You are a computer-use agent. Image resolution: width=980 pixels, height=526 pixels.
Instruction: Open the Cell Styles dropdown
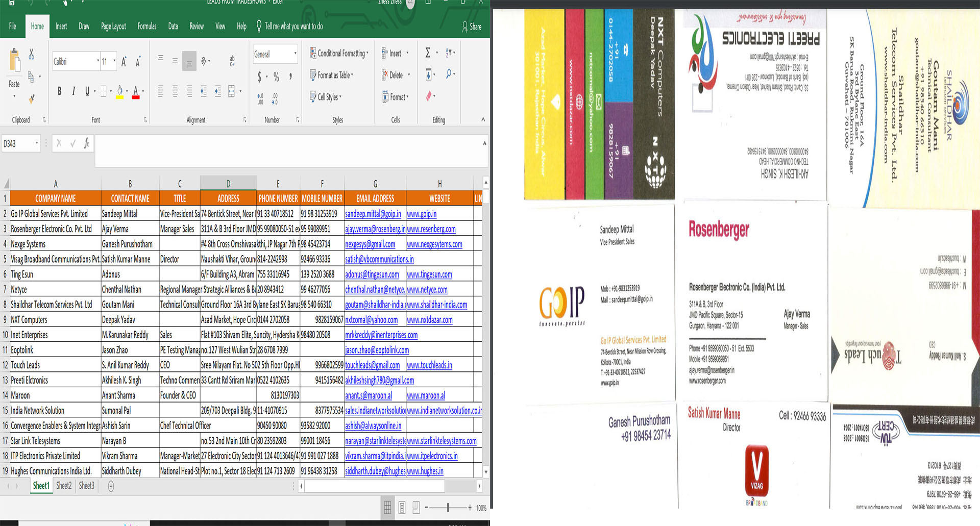click(x=326, y=97)
